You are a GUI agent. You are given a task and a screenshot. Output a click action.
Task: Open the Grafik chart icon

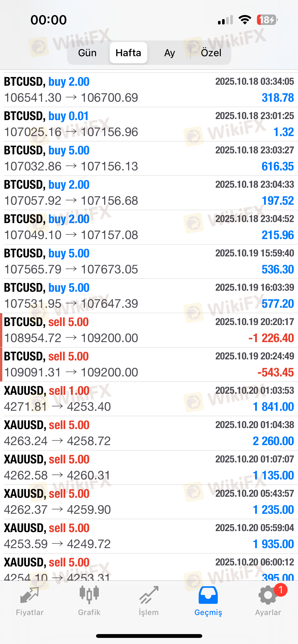point(89,595)
